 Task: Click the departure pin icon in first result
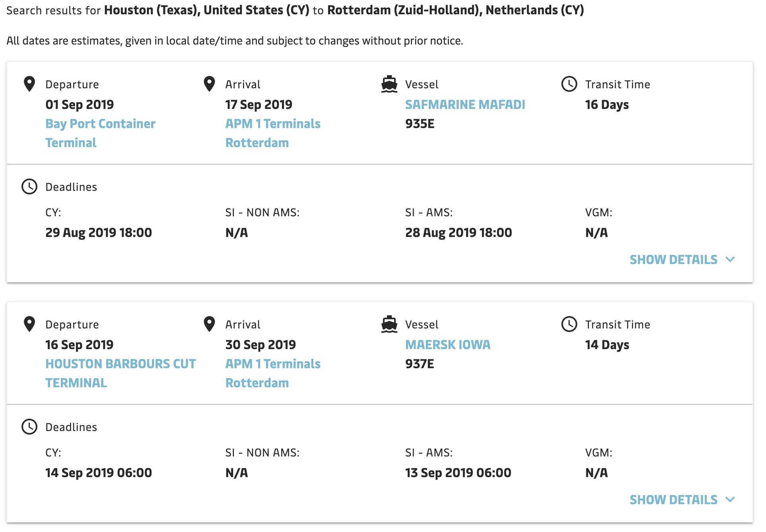tap(29, 84)
